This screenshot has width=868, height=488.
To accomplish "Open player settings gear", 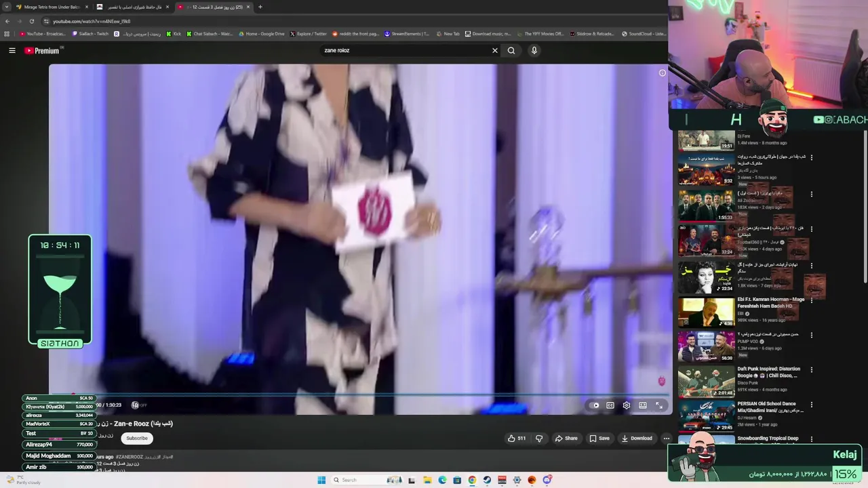I will click(x=627, y=405).
